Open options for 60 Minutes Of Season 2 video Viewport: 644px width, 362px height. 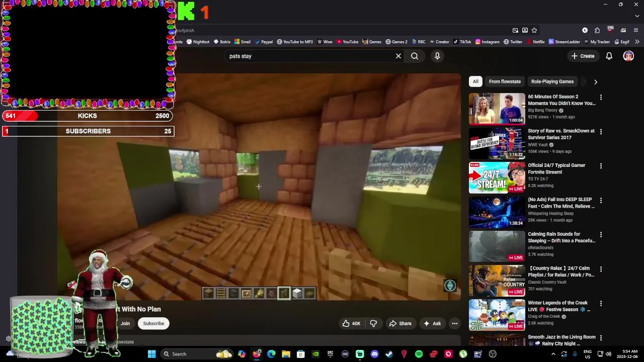click(601, 98)
